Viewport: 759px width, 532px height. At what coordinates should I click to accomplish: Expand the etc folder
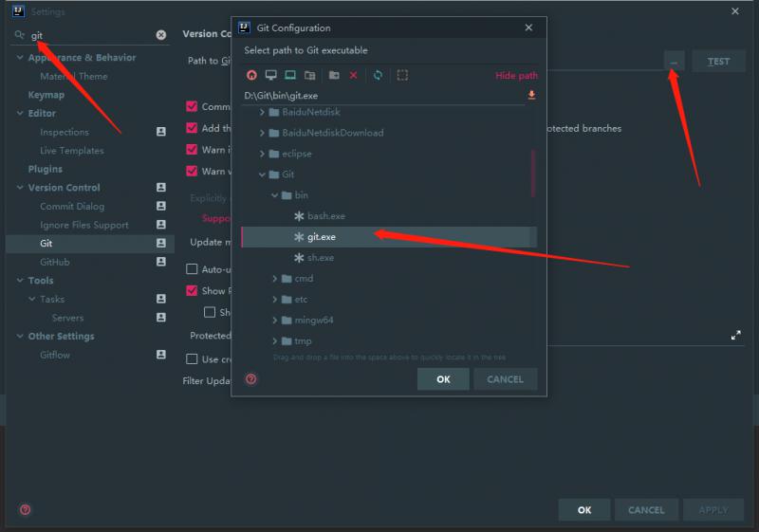tap(274, 300)
